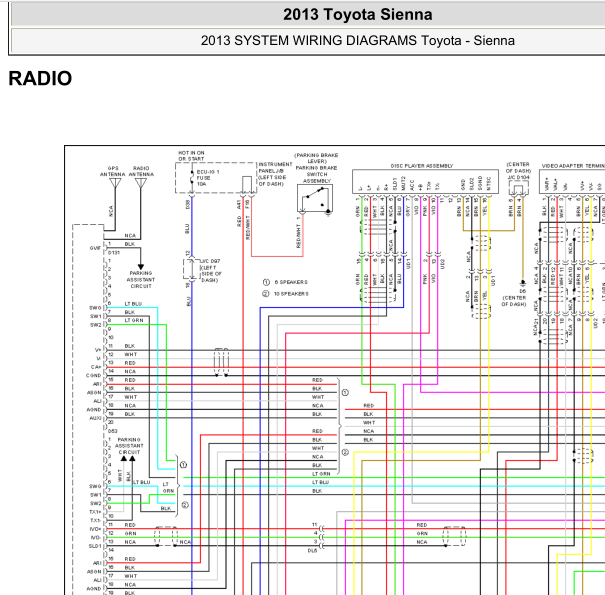Click the ECU-IG 1 FUSE 10A label
The image size is (605, 595).
coord(208,178)
